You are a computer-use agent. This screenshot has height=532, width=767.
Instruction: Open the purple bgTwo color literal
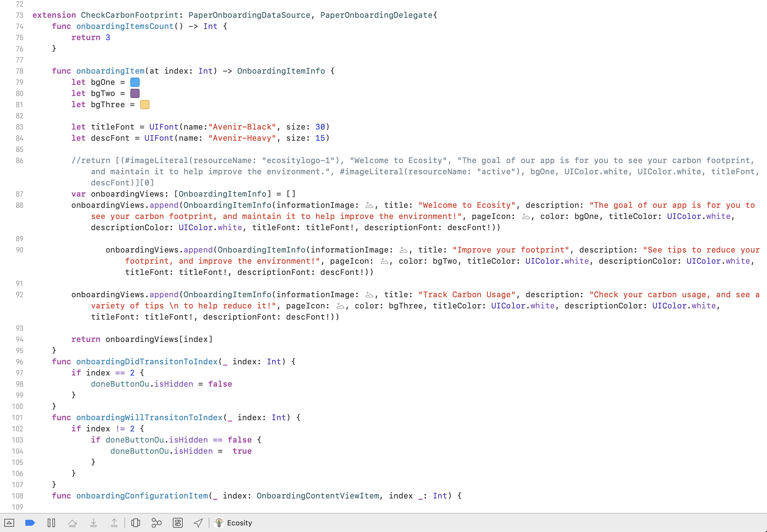click(135, 93)
